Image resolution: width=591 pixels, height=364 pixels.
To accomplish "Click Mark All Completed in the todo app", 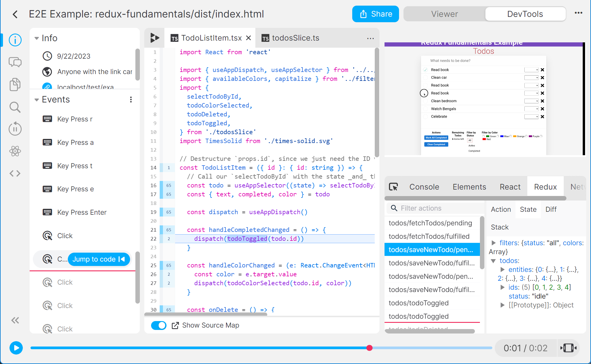I will [x=436, y=137].
